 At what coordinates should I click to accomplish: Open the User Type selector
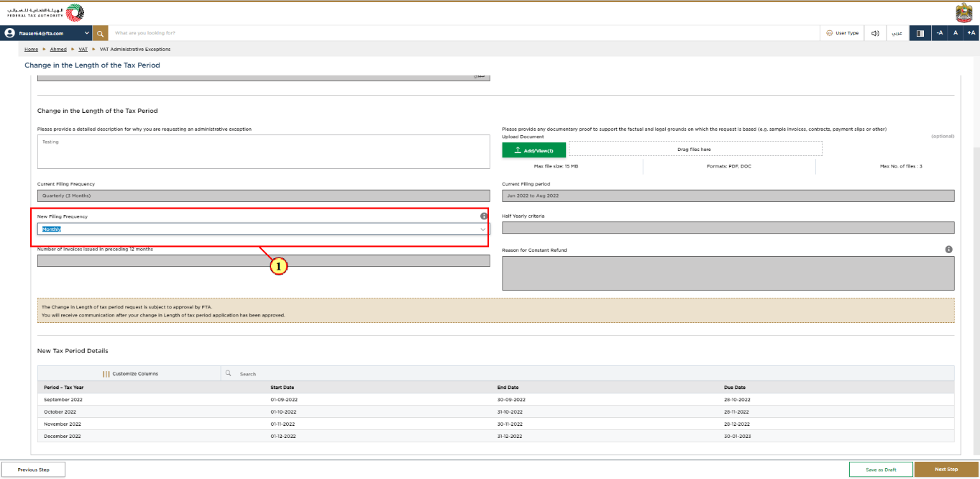(843, 33)
